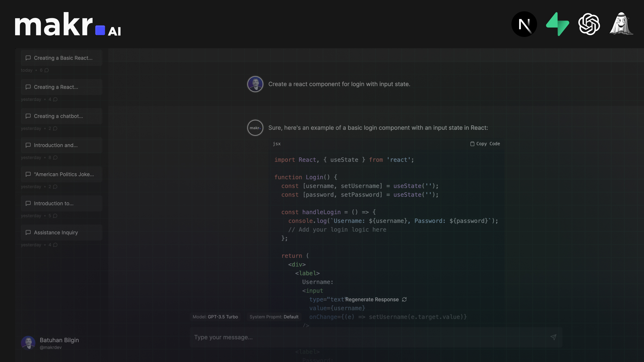Open the Model GPT-3.5 Turbo selector
The width and height of the screenshot is (644, 362).
[x=215, y=317]
